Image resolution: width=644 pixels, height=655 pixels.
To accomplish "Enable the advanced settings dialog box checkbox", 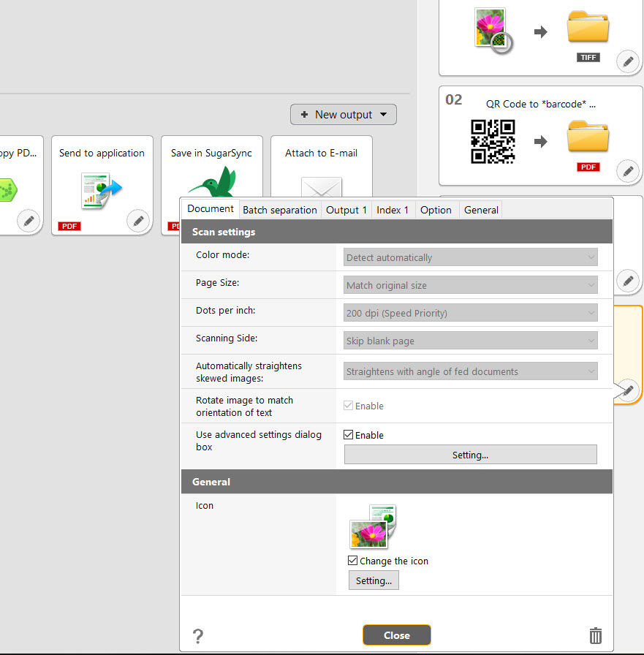I will pos(349,434).
